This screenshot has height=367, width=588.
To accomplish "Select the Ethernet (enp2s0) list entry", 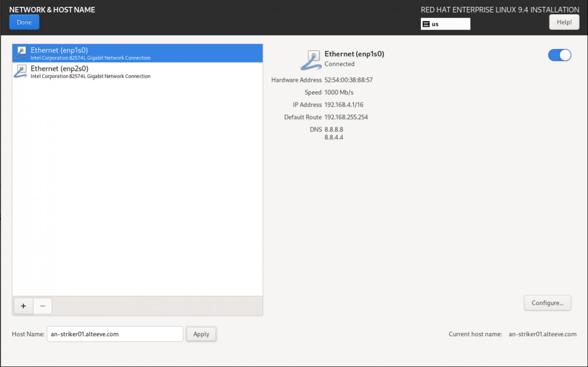I will pos(137,72).
